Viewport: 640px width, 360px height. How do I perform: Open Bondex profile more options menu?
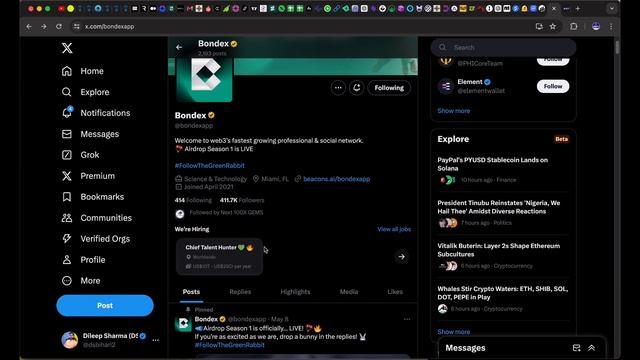pyautogui.click(x=338, y=88)
